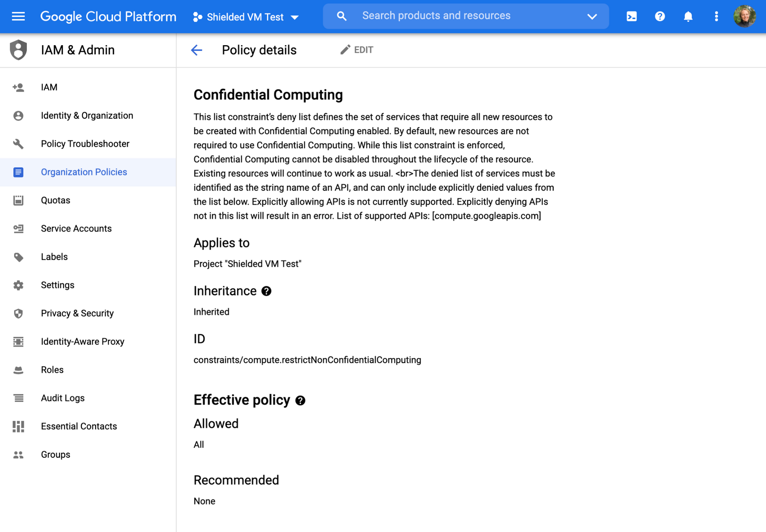The height and width of the screenshot is (532, 766).
Task: Open Service Accounts
Action: 88,229
